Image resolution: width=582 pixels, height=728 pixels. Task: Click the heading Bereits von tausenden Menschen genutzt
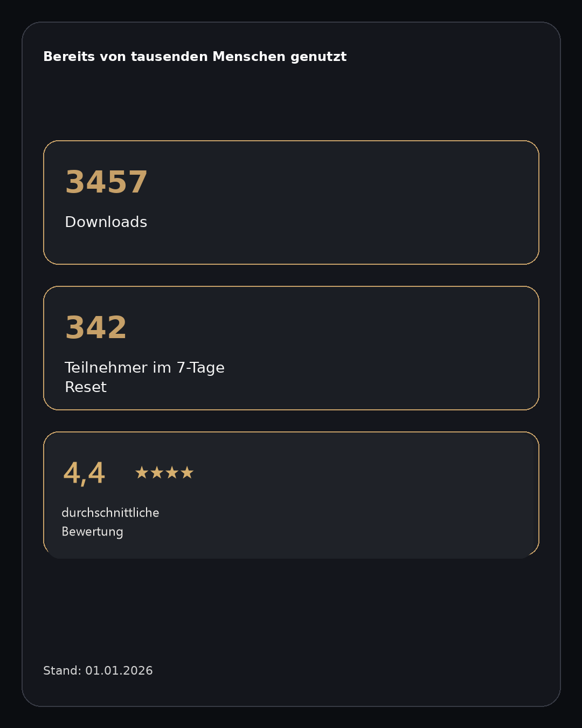[x=195, y=57]
